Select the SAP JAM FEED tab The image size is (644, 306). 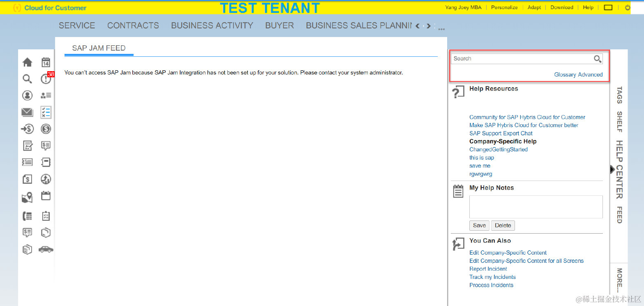[99, 48]
